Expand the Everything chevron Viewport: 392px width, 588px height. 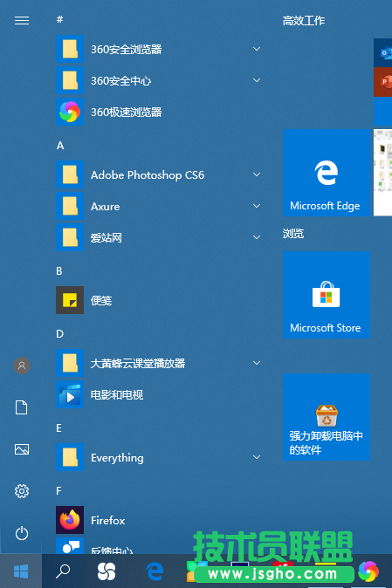[257, 457]
